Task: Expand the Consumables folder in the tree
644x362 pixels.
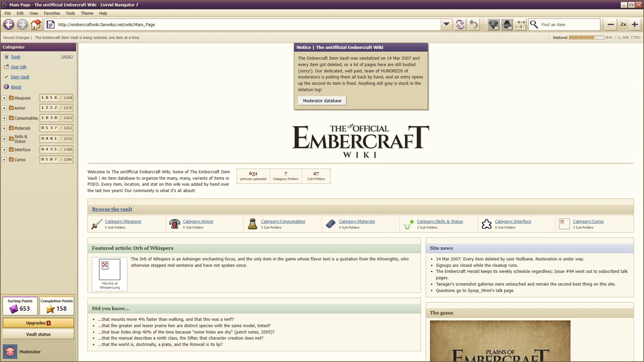Action: [x=4, y=118]
